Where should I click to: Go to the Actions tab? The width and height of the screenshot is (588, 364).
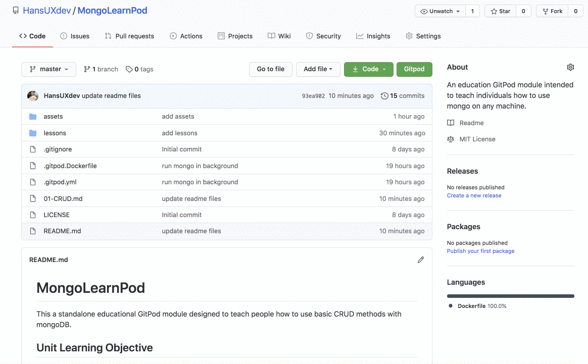click(186, 36)
